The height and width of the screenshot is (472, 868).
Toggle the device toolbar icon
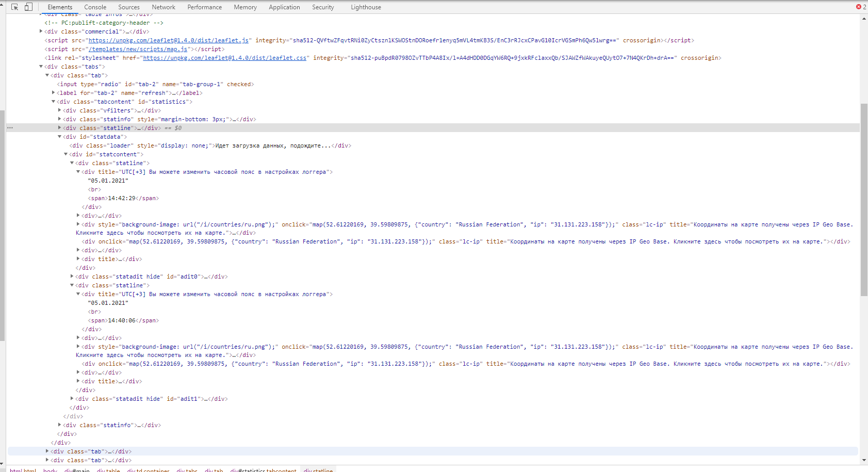coord(28,7)
